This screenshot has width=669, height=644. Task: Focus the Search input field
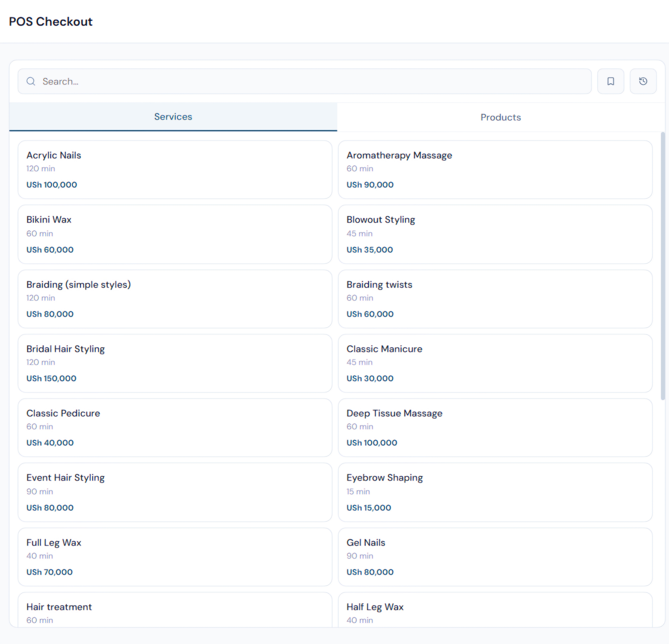click(x=305, y=81)
